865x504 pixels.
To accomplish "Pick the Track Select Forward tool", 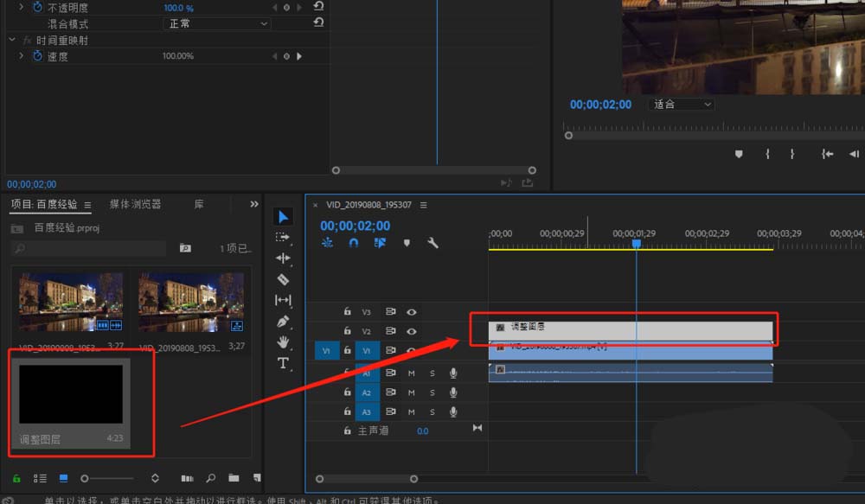I will (x=283, y=237).
